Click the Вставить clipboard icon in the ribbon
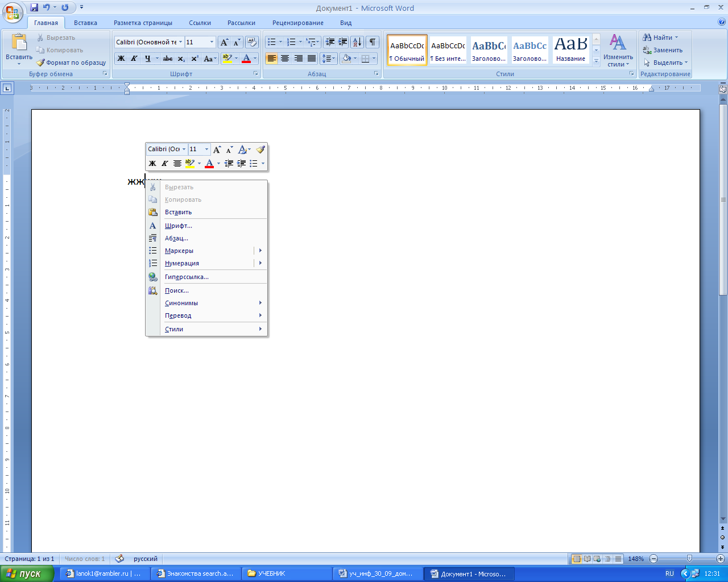Screen dimensions: 728x582 pyautogui.click(x=19, y=43)
